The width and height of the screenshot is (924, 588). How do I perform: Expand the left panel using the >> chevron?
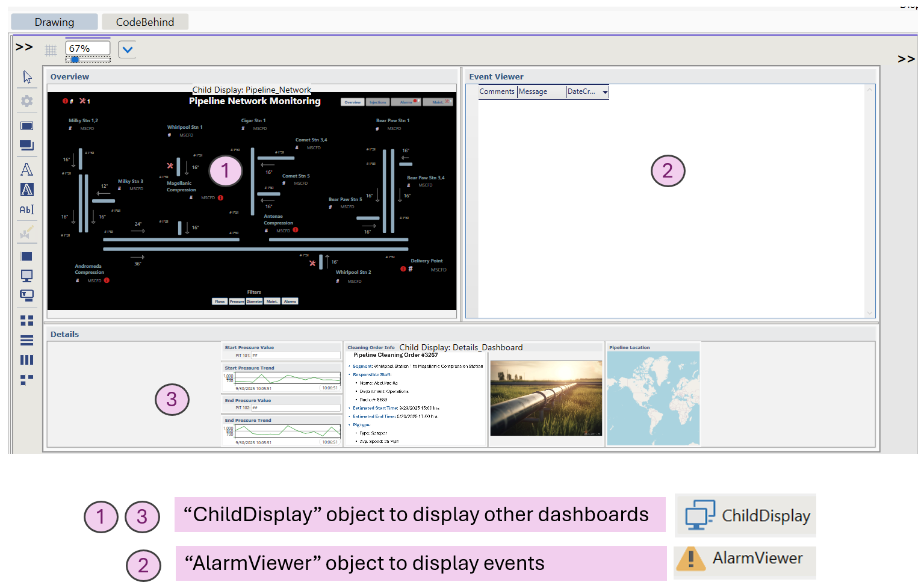24,46
